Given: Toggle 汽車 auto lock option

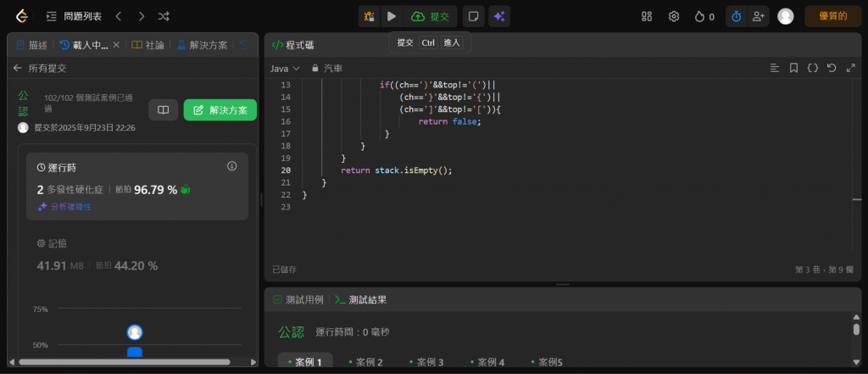Looking at the screenshot, I should pos(327,68).
